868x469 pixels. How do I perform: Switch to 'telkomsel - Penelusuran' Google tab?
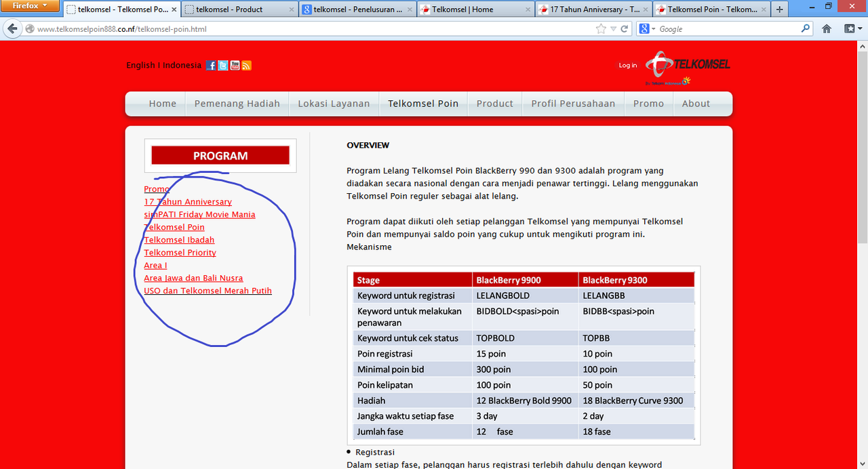pos(357,9)
